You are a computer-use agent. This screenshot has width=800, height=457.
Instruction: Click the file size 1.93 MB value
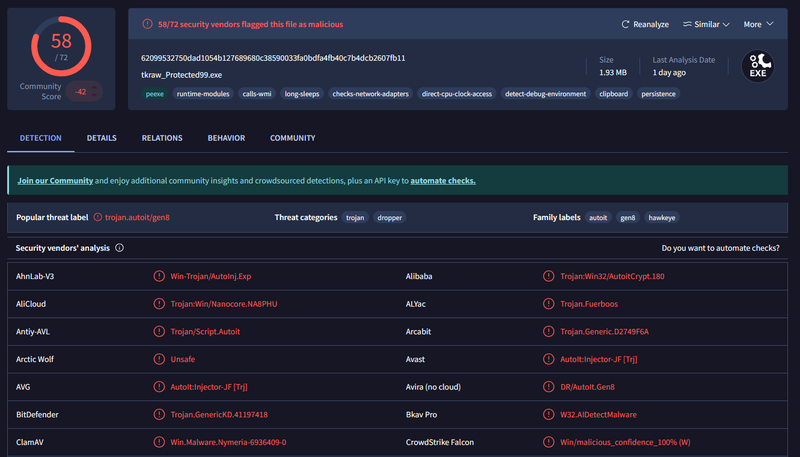(613, 72)
